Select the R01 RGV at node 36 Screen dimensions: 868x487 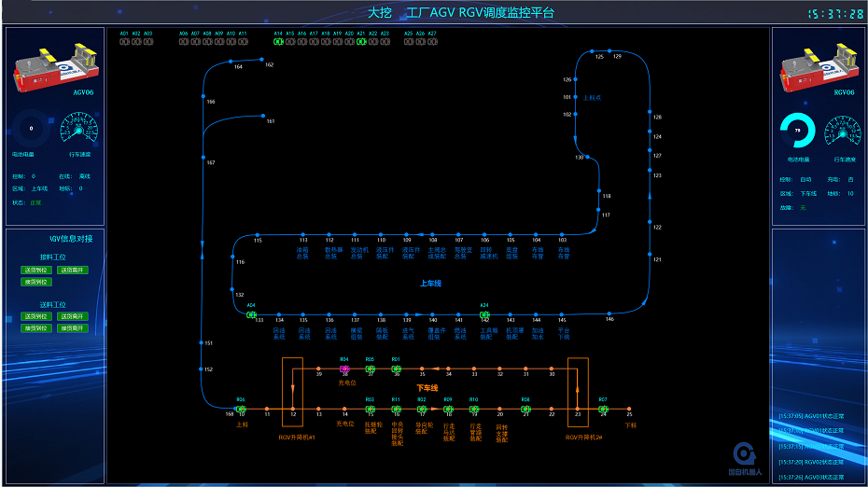[x=396, y=369]
